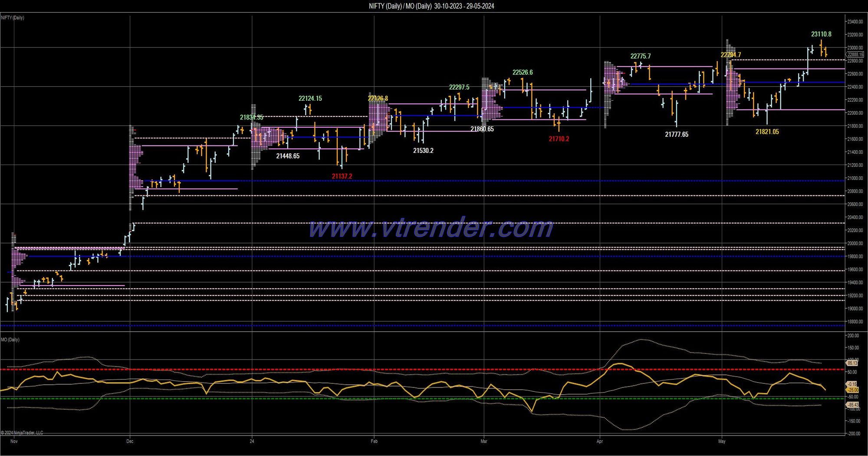Click the Feb label on time axis
This screenshot has width=868, height=456.
coord(374,441)
